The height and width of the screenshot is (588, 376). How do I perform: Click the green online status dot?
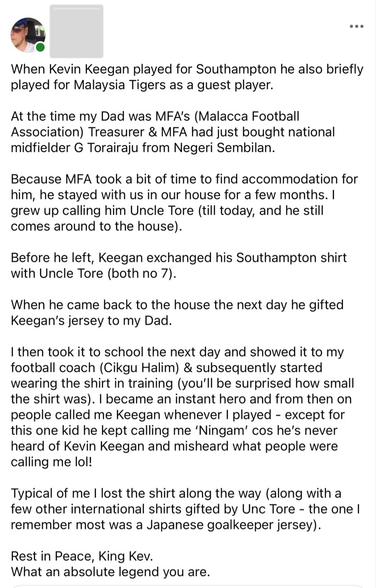pyautogui.click(x=40, y=47)
